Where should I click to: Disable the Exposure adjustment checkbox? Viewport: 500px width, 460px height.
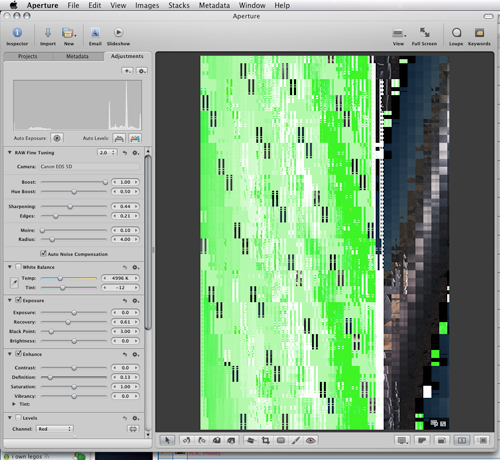tap(19, 300)
